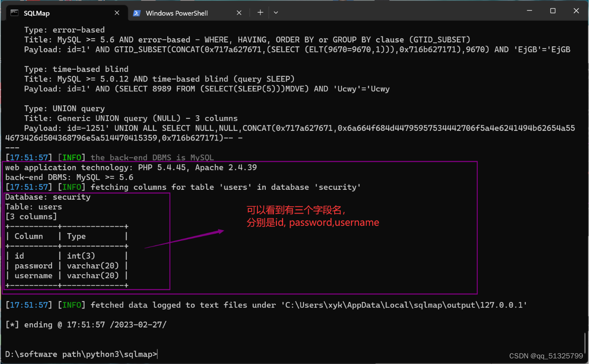Click the UNION ALL SELECT payload line

tap(290, 133)
